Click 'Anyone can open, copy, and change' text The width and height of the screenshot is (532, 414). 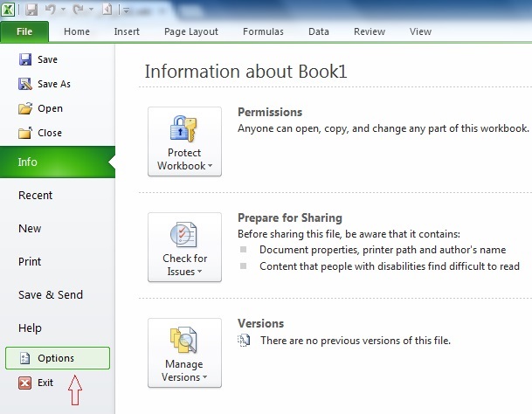pyautogui.click(x=383, y=128)
